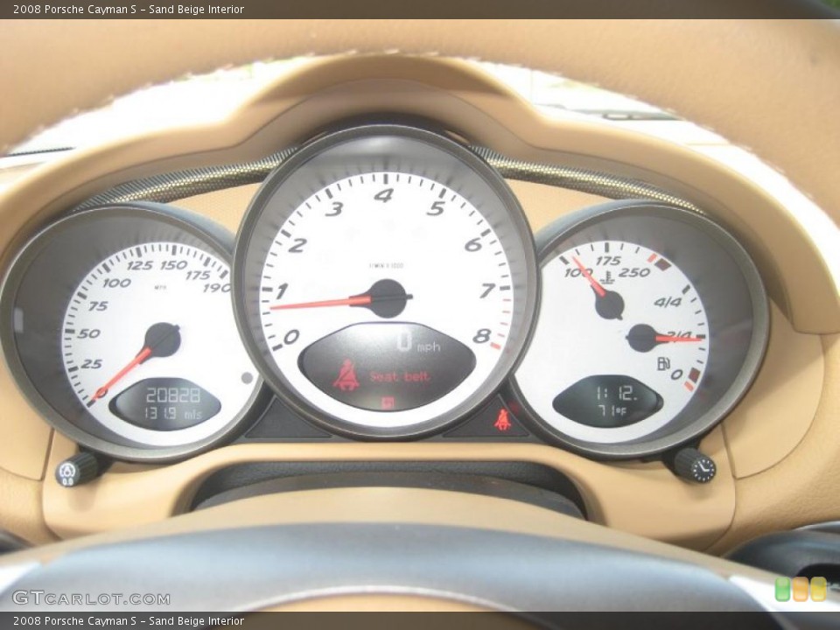Click the odometer reading 20828
840x630 pixels.
(173, 395)
